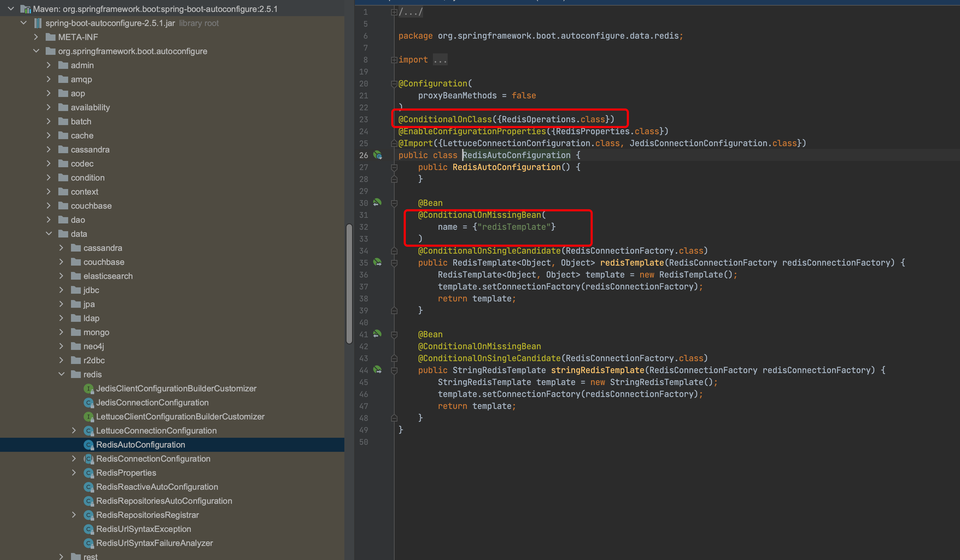This screenshot has width=960, height=560.
Task: Expand the LettuceConnectionConfiguration class node
Action: (x=74, y=430)
